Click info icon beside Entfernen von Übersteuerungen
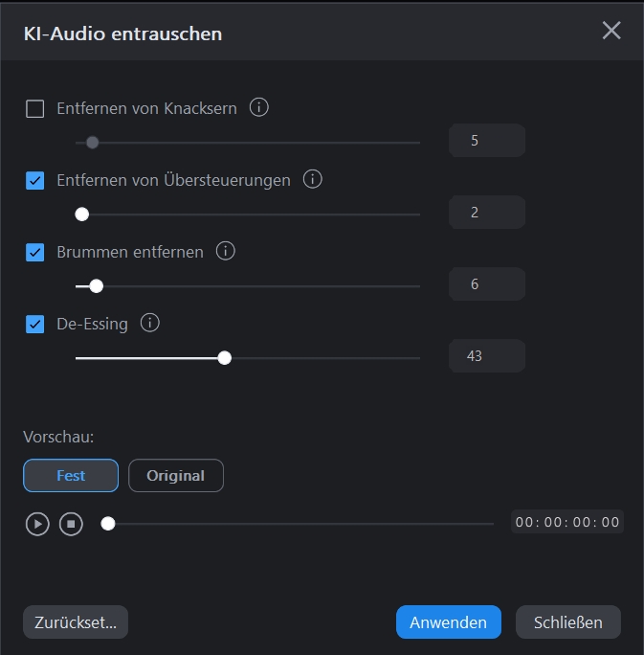 [312, 179]
